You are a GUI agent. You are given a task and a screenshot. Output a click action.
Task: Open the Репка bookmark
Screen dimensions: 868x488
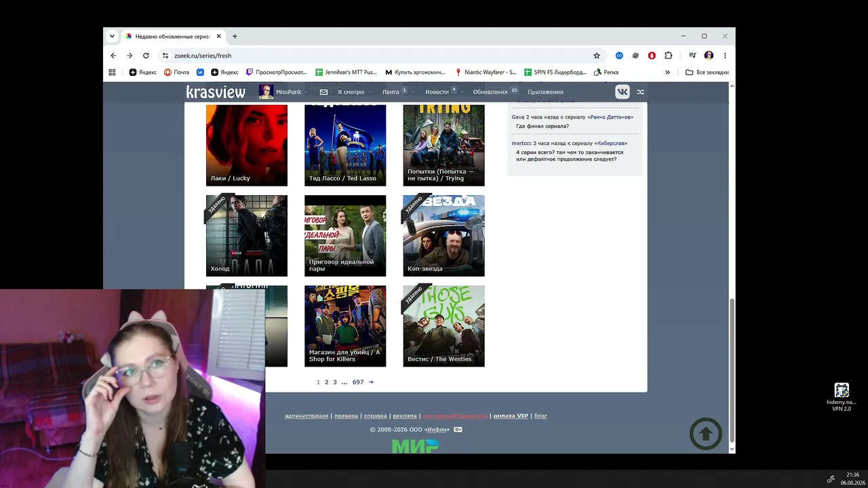point(606,72)
